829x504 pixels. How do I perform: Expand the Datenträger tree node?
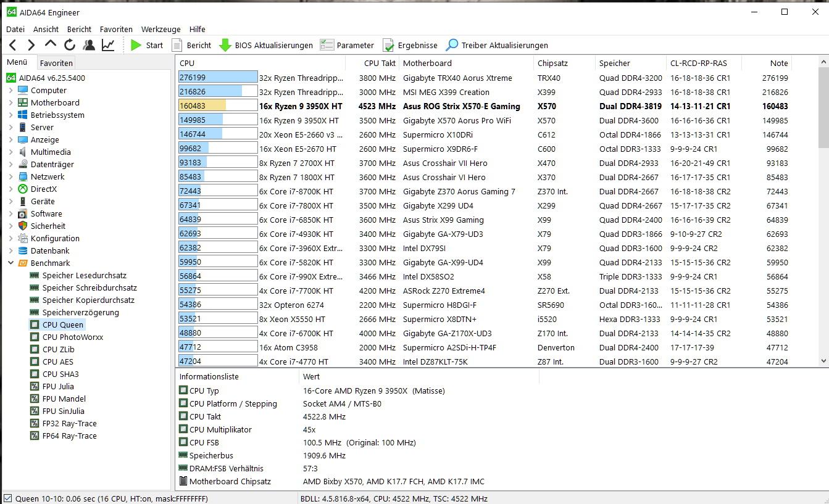pyautogui.click(x=10, y=164)
